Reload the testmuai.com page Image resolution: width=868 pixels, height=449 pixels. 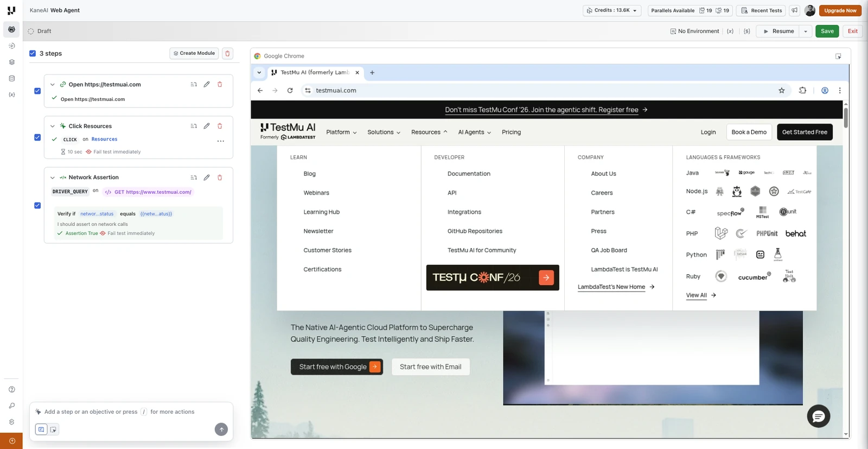click(290, 91)
